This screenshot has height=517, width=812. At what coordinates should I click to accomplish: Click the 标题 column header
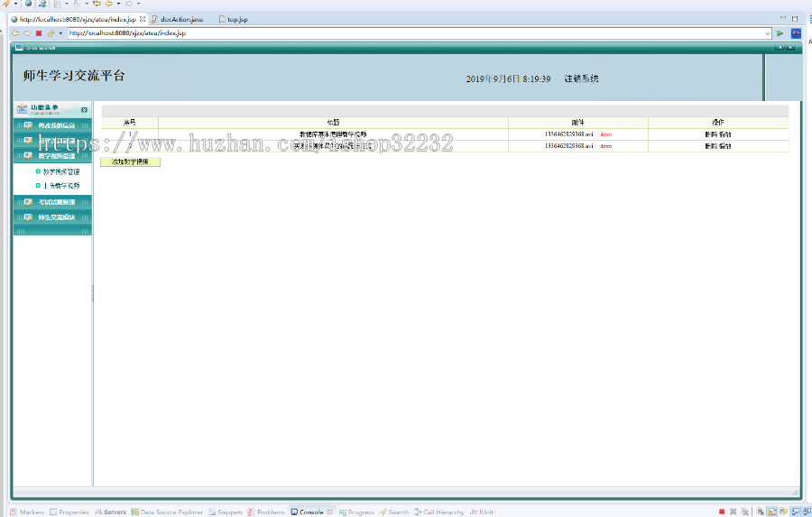coord(333,123)
